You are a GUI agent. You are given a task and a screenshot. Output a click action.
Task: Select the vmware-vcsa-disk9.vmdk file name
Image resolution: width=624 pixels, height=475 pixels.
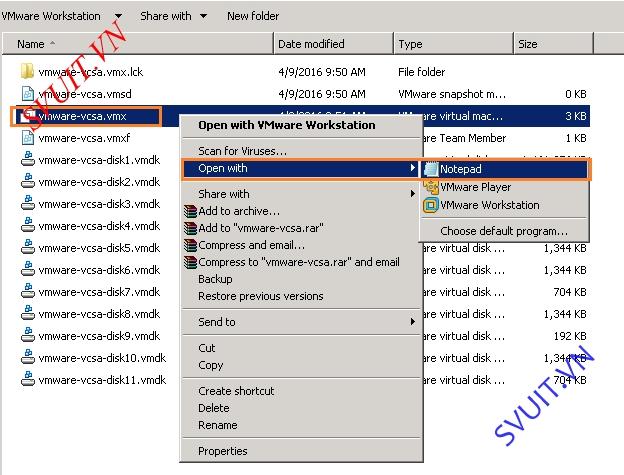(99, 336)
